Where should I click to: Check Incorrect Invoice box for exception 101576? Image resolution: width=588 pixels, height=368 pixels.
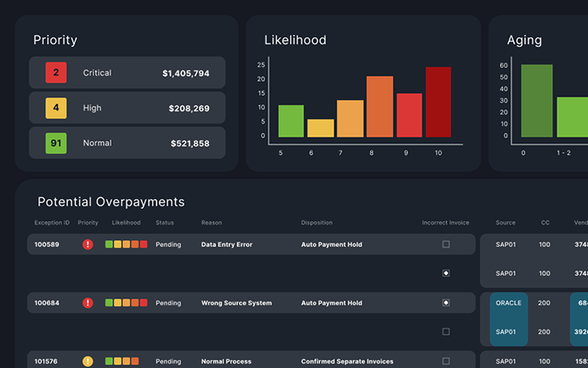[x=446, y=361]
